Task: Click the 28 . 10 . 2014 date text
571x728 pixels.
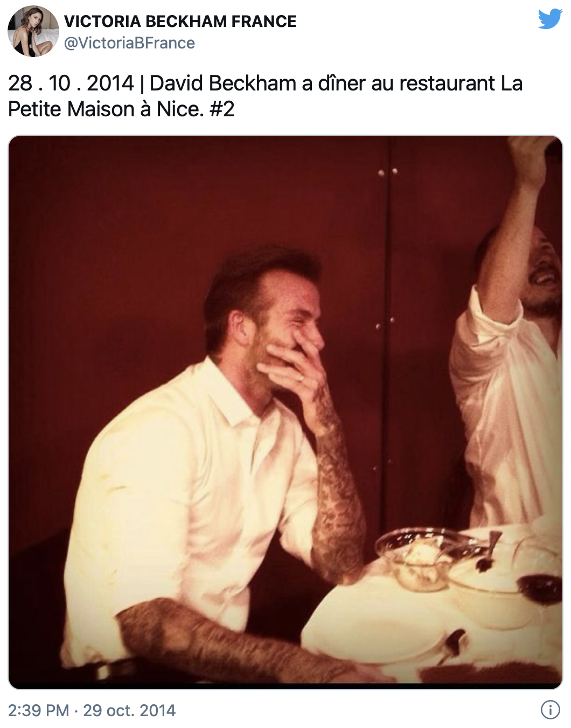Action: 71,83
